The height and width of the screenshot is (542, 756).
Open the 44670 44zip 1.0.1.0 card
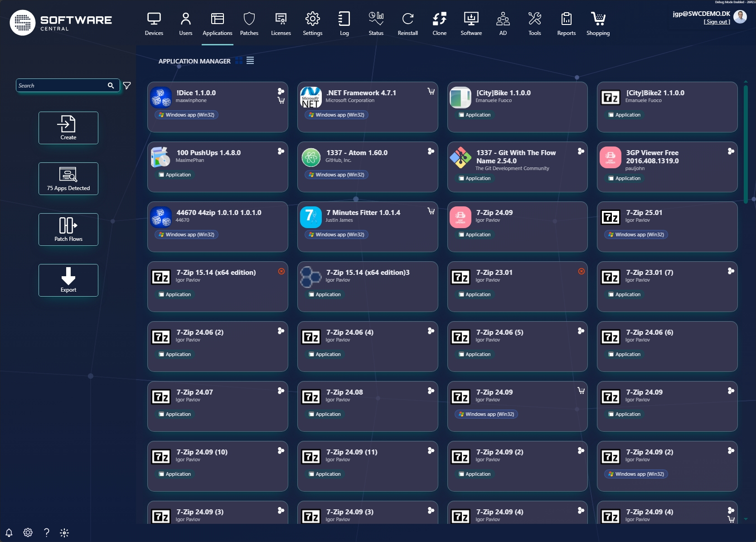[218, 227]
